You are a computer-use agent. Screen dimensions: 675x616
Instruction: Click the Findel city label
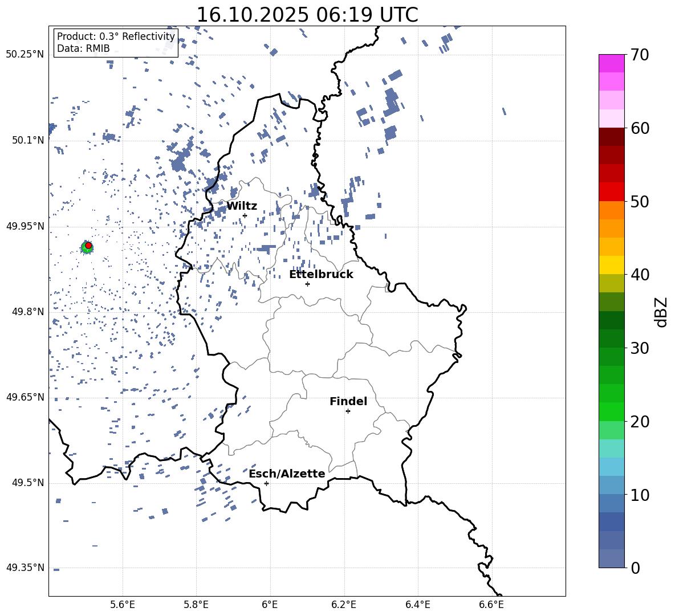tap(348, 402)
